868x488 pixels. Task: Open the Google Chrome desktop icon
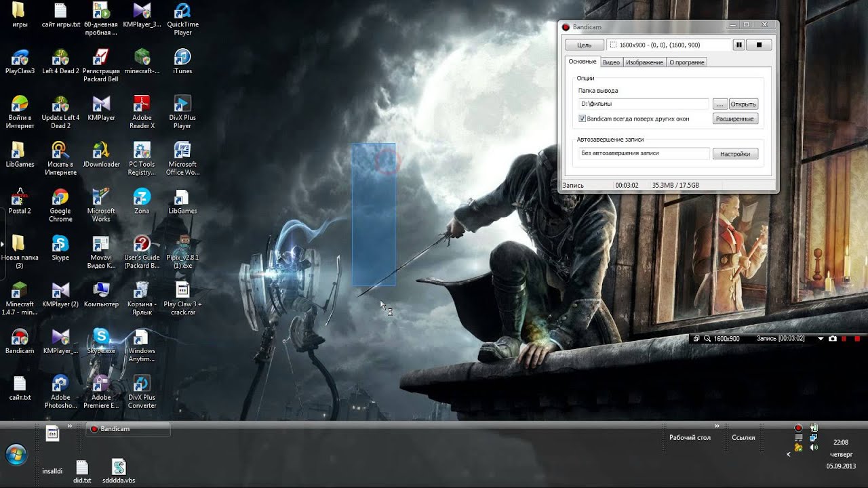60,205
